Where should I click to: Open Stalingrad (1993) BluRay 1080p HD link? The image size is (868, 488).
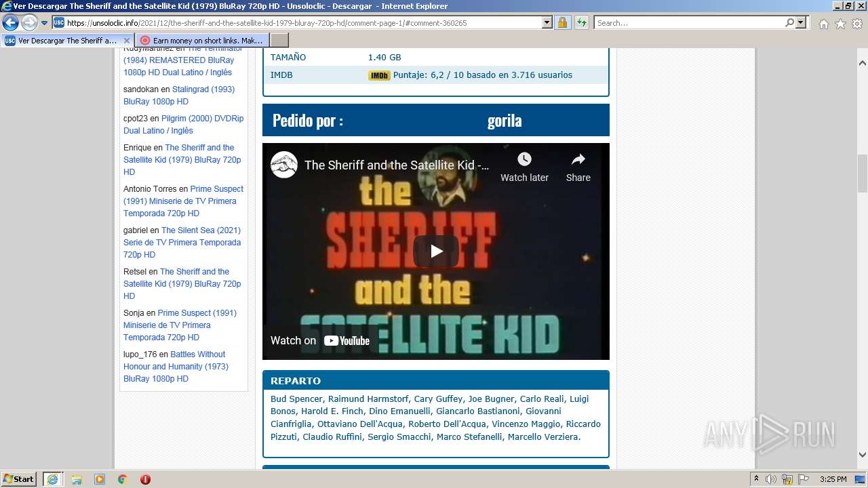tap(179, 96)
